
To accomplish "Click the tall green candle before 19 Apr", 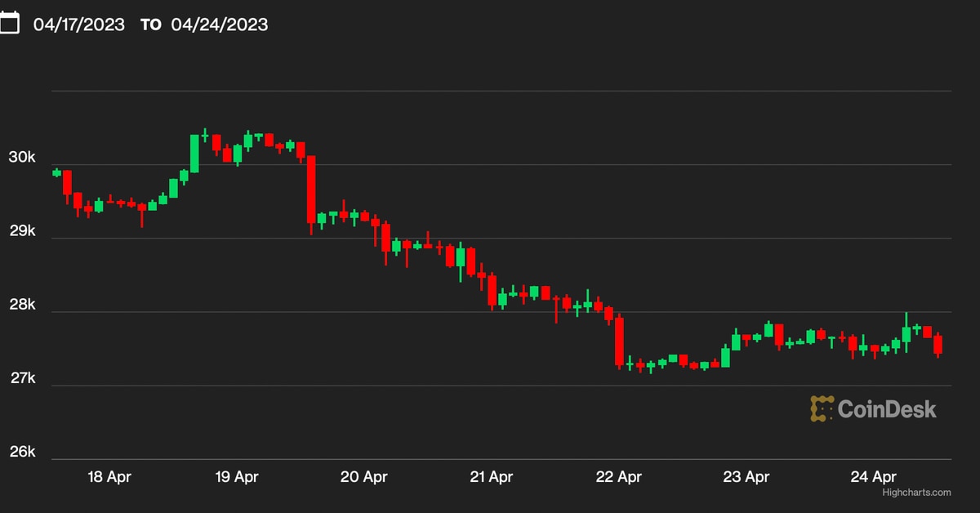I will [x=194, y=154].
